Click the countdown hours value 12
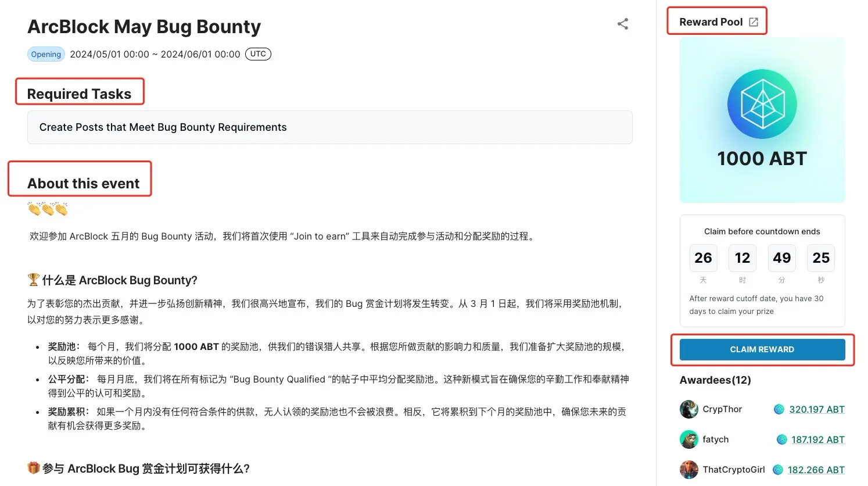The width and height of the screenshot is (868, 486). 743,258
